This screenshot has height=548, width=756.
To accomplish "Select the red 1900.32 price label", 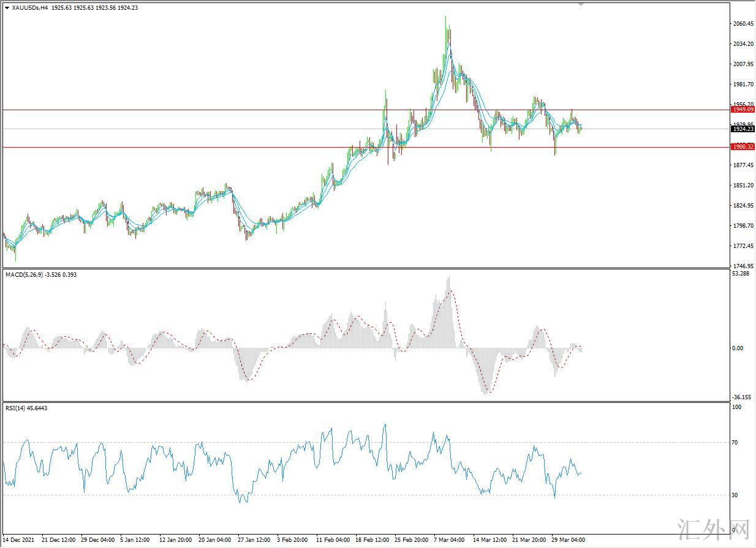I will 743,147.
